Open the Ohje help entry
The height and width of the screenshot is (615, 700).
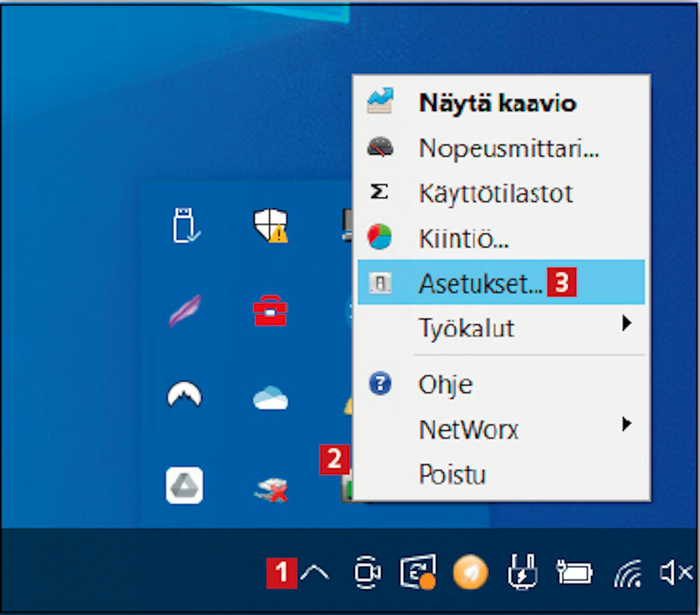click(501, 384)
